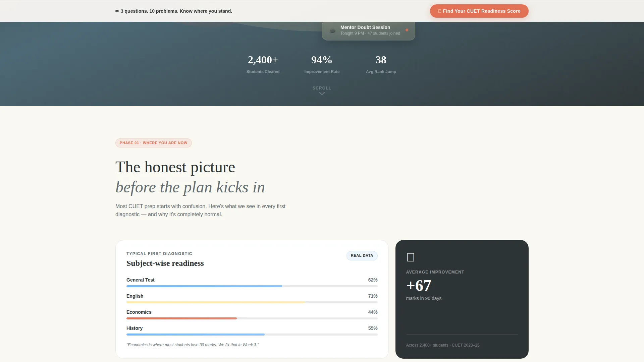Click the 55% value

point(373,328)
